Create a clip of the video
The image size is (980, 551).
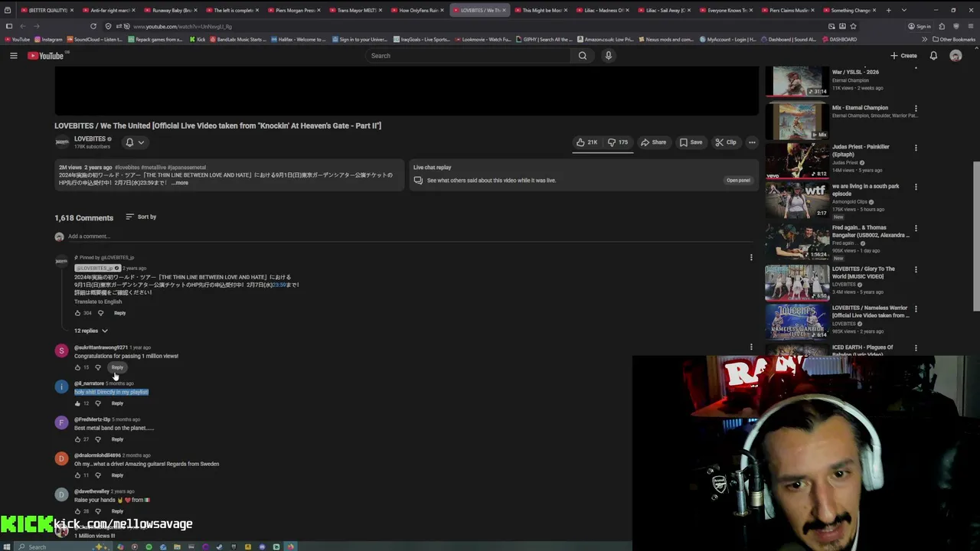point(726,142)
